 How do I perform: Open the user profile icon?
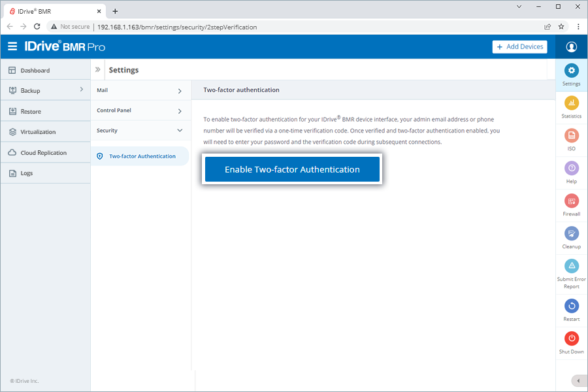[x=571, y=47]
